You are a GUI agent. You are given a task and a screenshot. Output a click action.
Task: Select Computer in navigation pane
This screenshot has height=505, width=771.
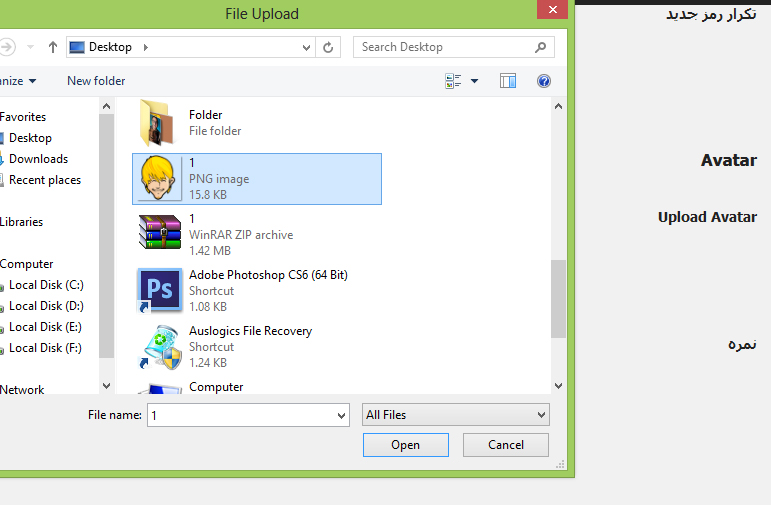27,264
